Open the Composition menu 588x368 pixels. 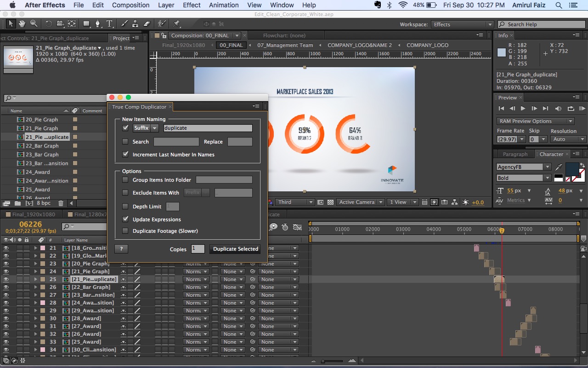point(130,5)
